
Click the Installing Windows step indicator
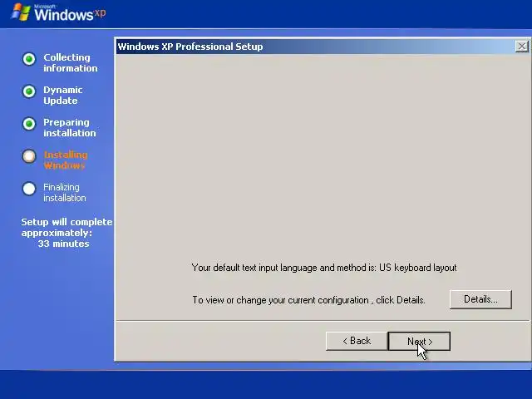point(29,156)
